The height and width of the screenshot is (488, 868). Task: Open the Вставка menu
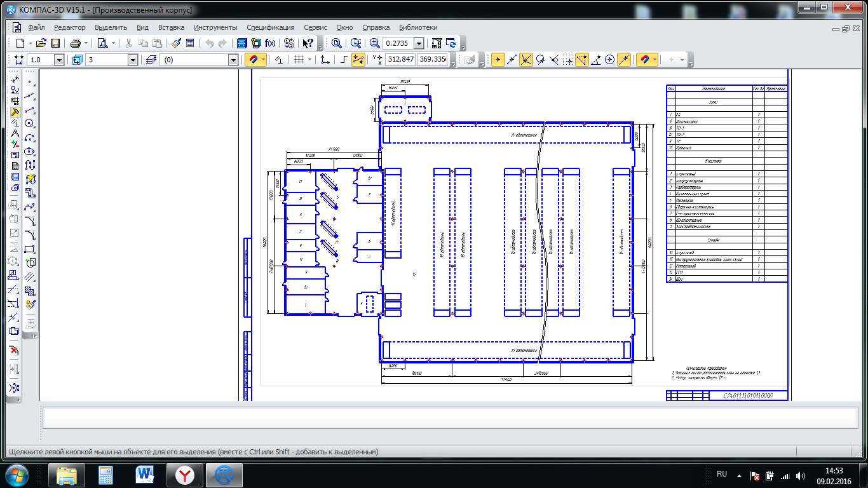tap(172, 27)
